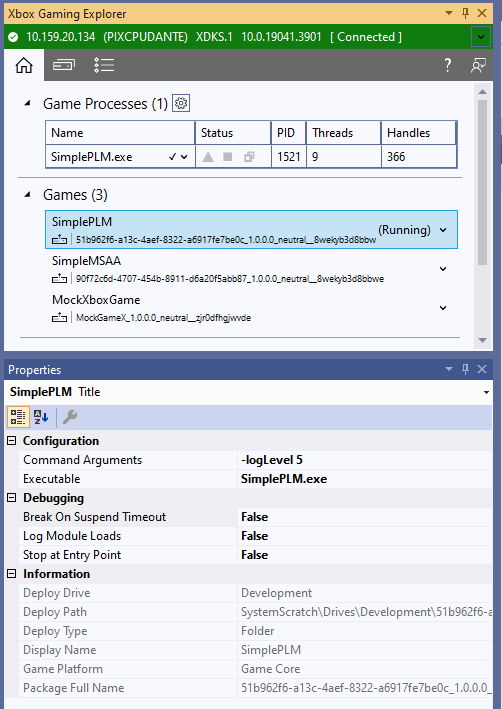Click Stop at Entry Point False value
The width and height of the screenshot is (502, 709).
coord(365,555)
